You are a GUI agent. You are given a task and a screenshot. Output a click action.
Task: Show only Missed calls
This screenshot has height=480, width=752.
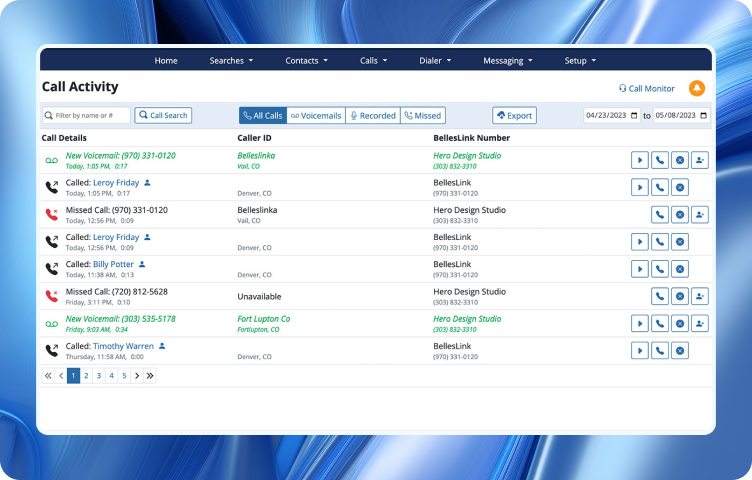[x=423, y=116]
